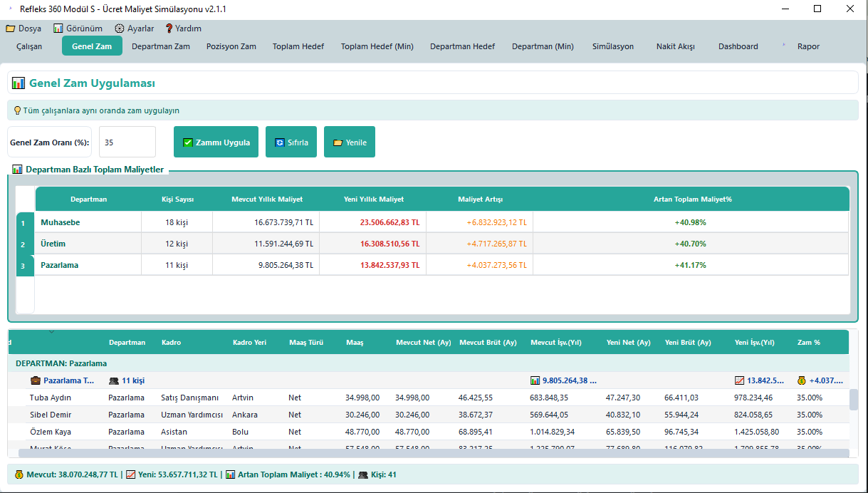Click the green checkmark icon on Zammı Uygula
Screen dimensions: 868x493
point(188,142)
